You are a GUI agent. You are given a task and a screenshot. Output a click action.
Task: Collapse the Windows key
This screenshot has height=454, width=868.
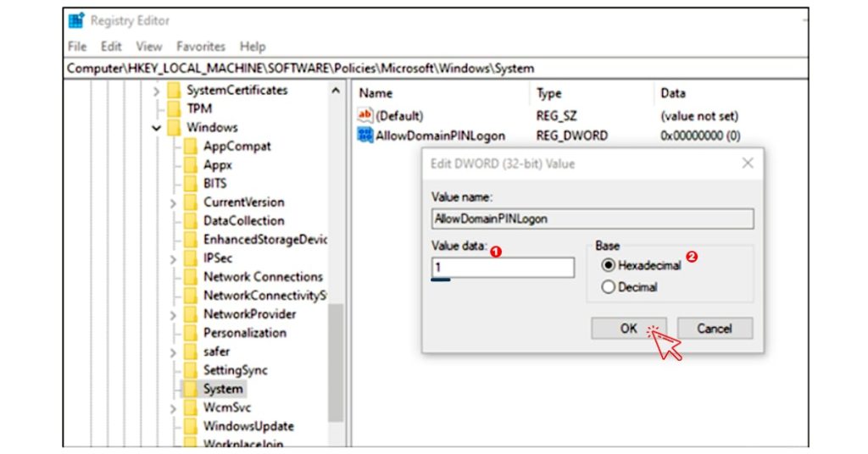tap(156, 128)
